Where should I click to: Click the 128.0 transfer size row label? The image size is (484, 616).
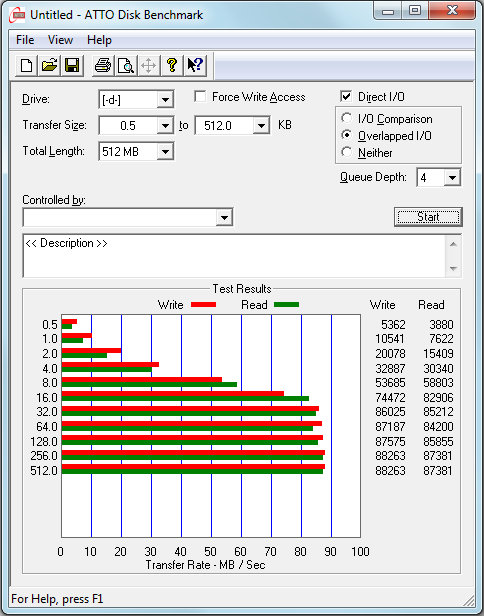coord(44,442)
